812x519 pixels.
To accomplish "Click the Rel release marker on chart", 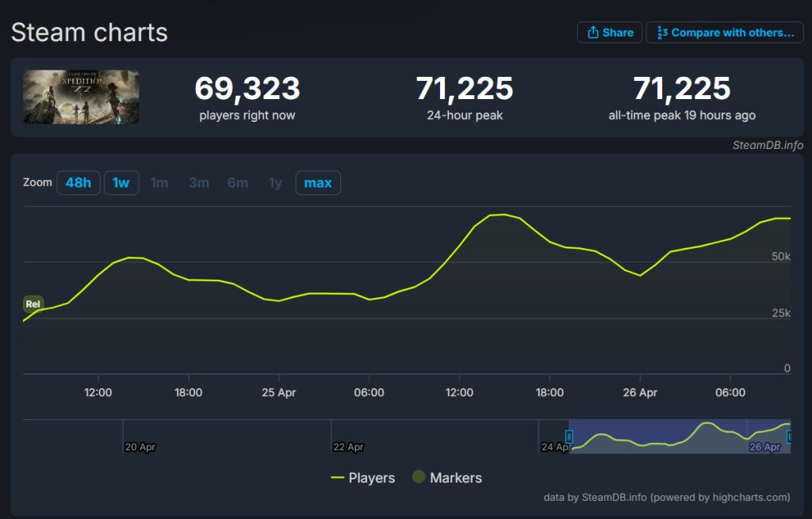I will 33,303.
